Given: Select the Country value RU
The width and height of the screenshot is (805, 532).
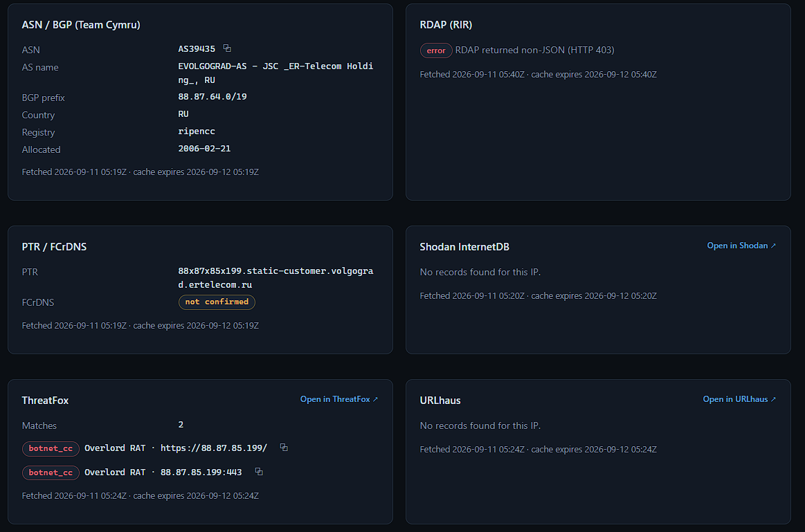Looking at the screenshot, I should (x=183, y=114).
